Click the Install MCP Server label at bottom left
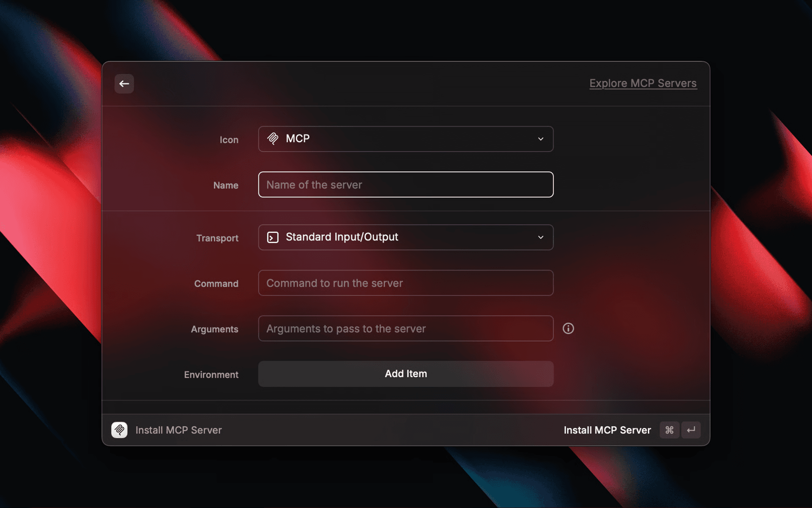 coord(178,430)
